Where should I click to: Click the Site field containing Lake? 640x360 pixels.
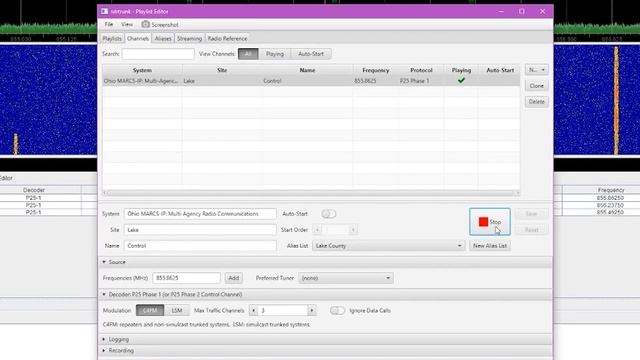200,230
